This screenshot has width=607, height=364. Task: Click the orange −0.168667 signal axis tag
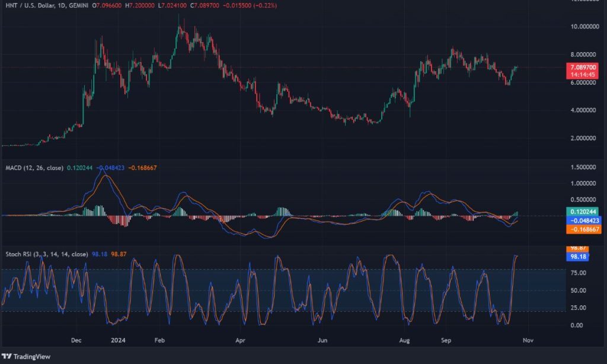(x=583, y=229)
